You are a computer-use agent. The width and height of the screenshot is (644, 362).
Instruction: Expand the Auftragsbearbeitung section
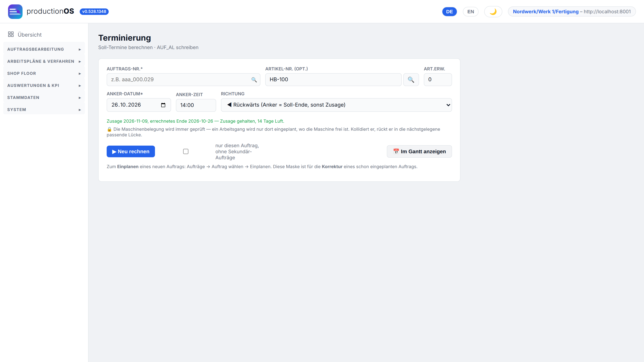pos(44,49)
